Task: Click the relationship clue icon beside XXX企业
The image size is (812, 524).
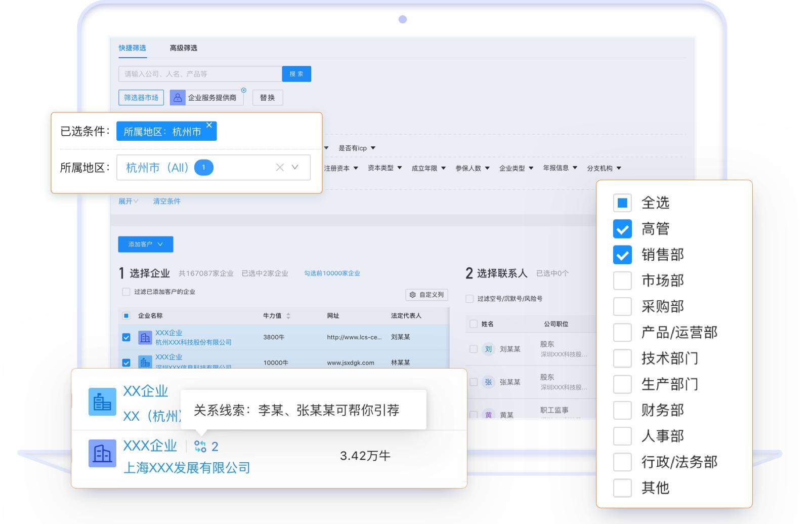Action: (x=200, y=446)
